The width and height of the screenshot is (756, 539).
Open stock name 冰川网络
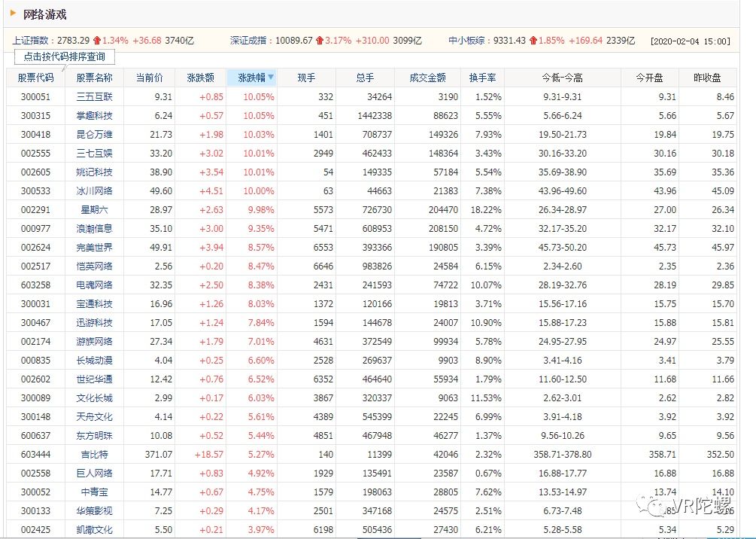(x=95, y=190)
